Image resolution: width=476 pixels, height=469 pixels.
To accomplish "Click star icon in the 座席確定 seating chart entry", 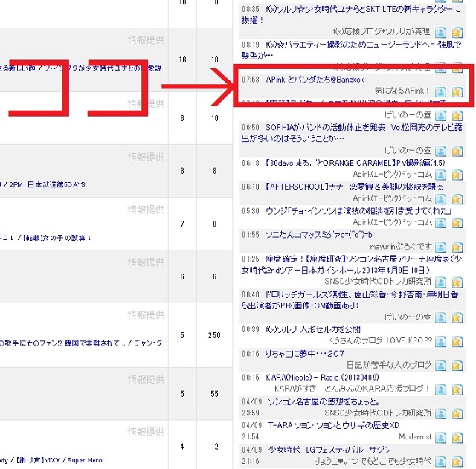I will 457,282.
